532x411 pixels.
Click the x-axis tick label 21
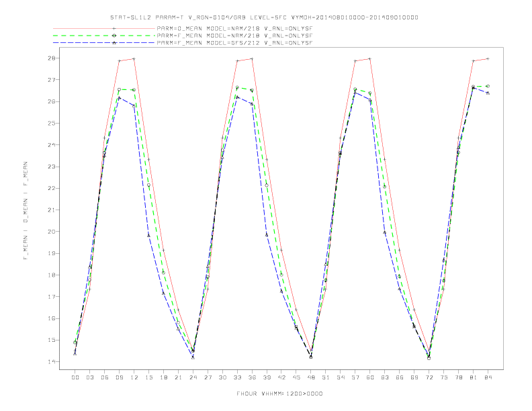pos(178,377)
